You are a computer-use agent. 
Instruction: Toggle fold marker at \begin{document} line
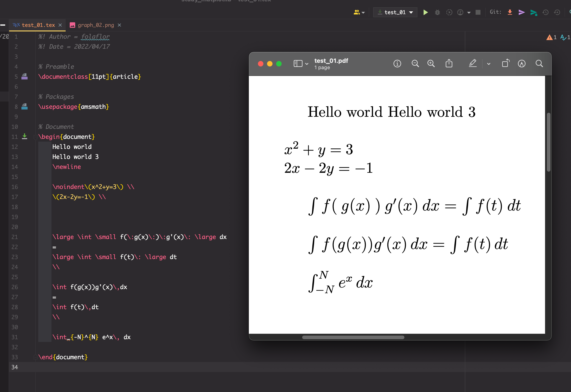click(x=35, y=137)
